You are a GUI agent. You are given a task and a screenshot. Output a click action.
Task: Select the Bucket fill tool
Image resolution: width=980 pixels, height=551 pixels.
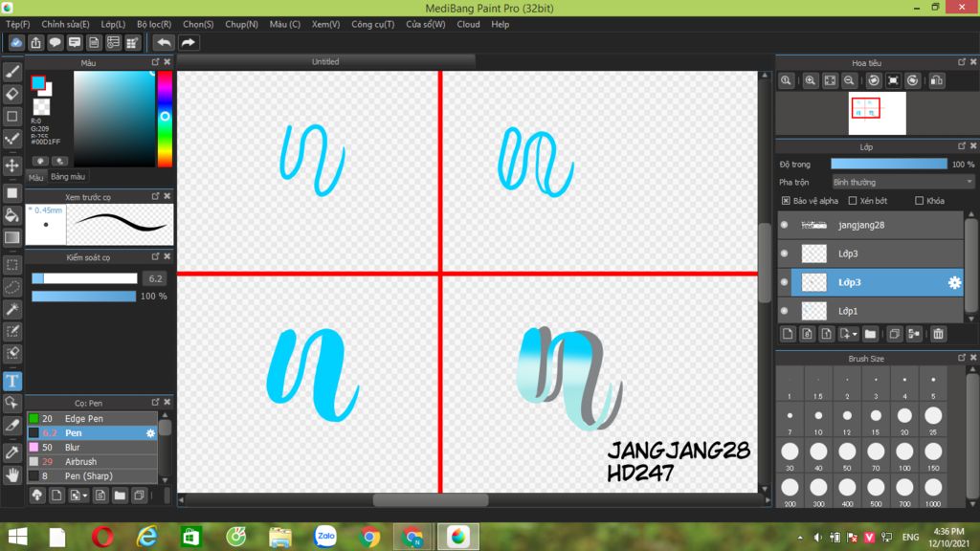coord(11,215)
